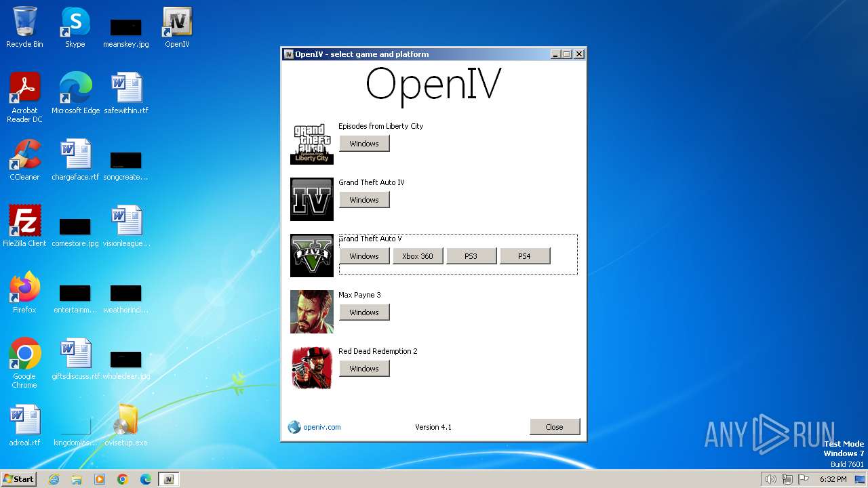Click the 'Max Payne 3' label

click(x=360, y=295)
